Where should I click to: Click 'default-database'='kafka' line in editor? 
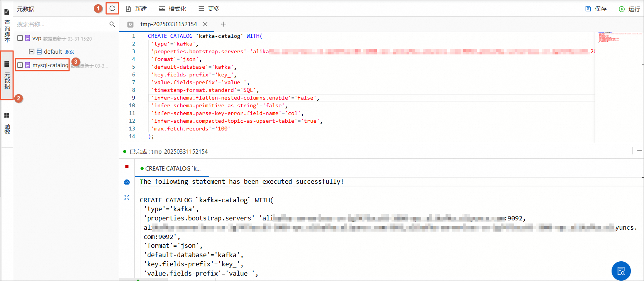(x=194, y=67)
